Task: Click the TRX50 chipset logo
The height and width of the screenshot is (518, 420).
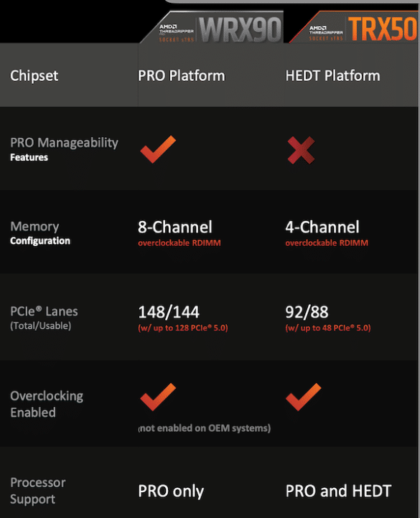Action: point(383,29)
